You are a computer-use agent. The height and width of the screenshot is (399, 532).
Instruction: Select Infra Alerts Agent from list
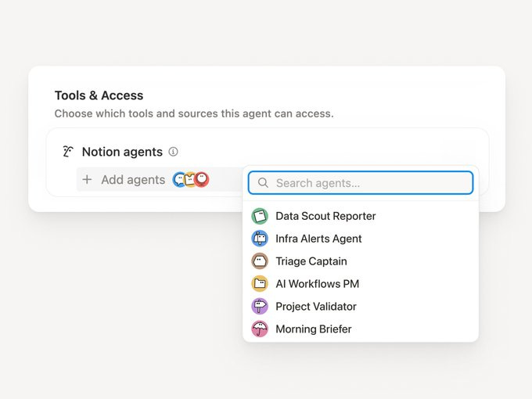point(361,239)
